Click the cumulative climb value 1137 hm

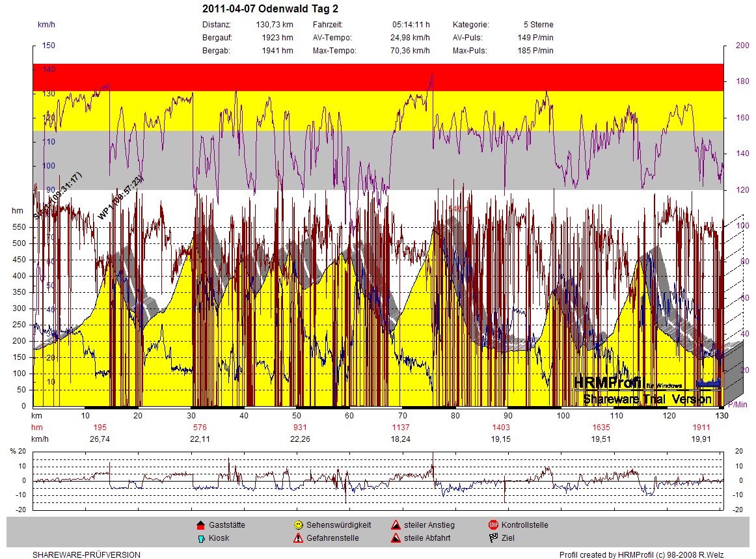(x=401, y=428)
